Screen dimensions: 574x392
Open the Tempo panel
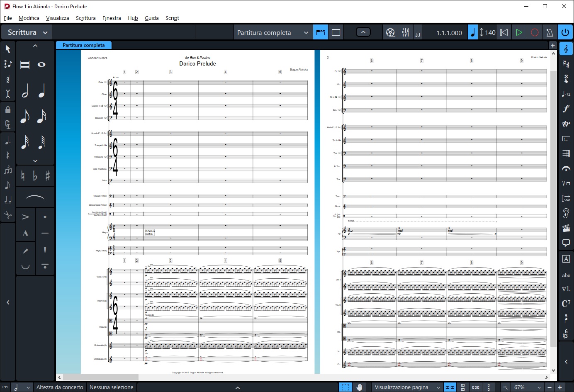tap(566, 94)
